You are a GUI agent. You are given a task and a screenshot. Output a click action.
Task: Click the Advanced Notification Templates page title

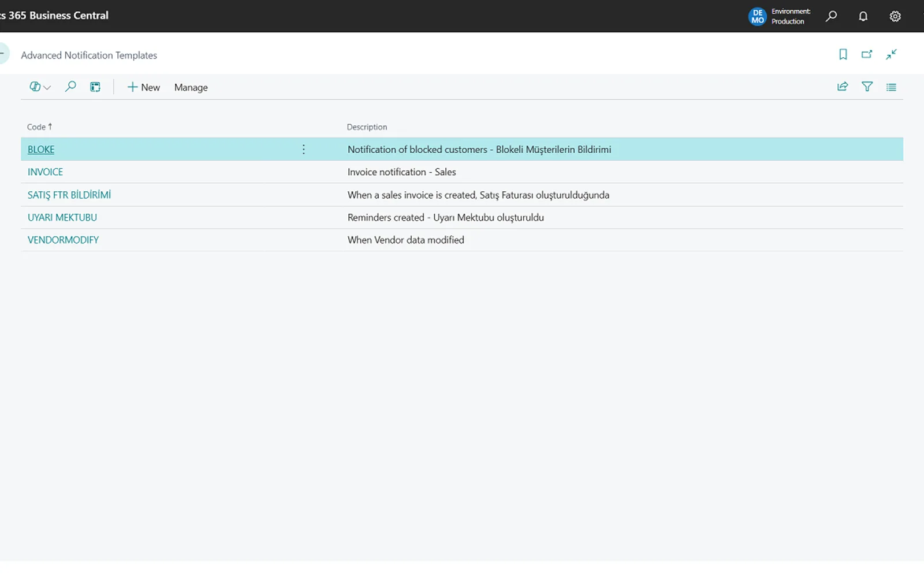click(89, 55)
